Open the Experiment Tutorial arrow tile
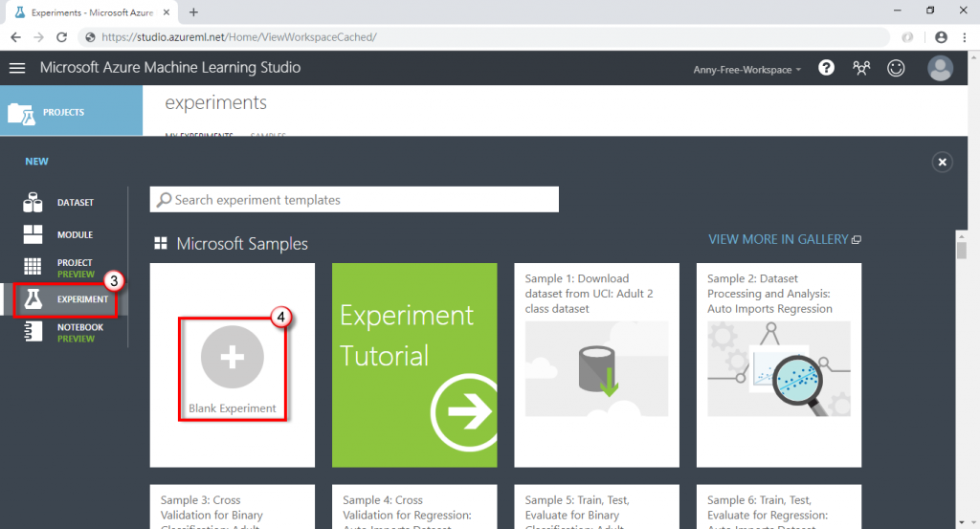Screen dimensions: 980x529 pyautogui.click(x=414, y=364)
